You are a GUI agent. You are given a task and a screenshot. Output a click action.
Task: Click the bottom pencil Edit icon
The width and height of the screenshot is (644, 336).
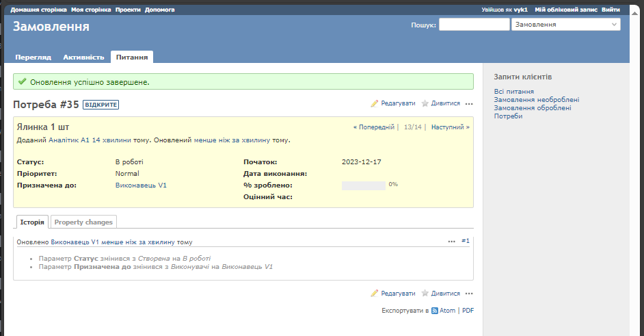pyautogui.click(x=374, y=293)
